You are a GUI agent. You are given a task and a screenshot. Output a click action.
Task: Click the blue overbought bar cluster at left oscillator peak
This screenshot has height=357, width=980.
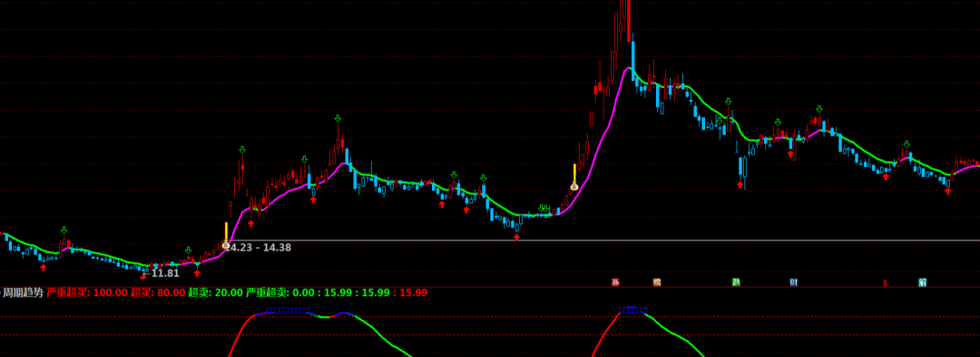pyautogui.click(x=289, y=310)
